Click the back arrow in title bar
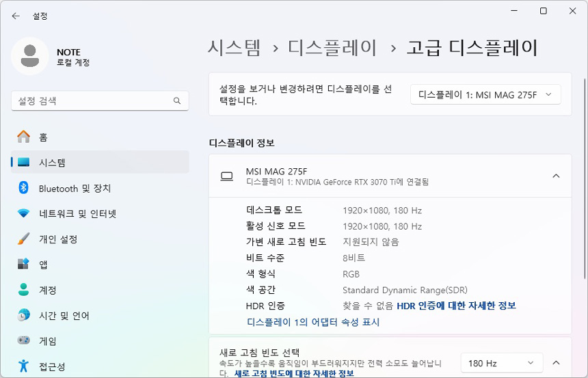The image size is (588, 378). [x=16, y=16]
